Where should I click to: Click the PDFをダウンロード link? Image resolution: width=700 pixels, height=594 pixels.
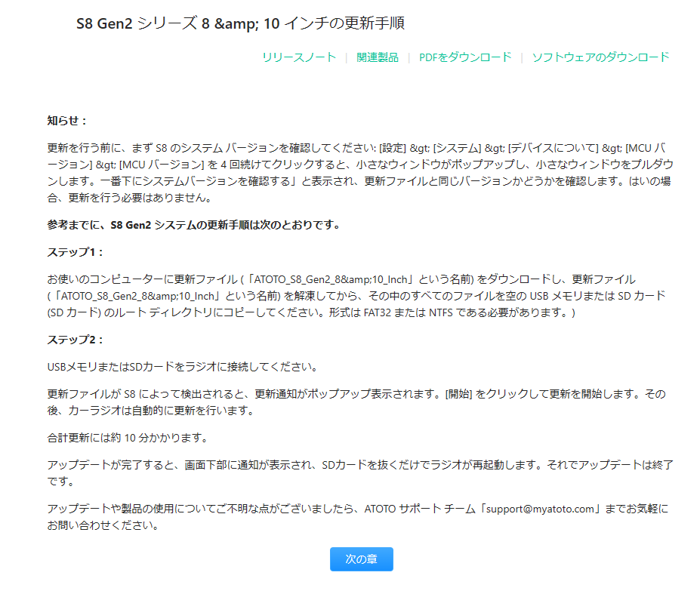464,57
